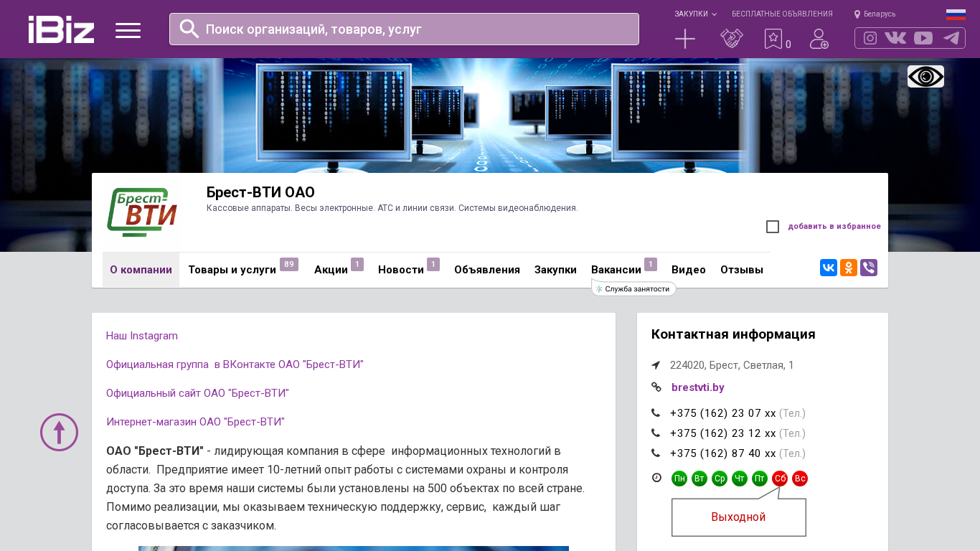Expand the ЗАКУПКИ dropdown
Image resolution: width=980 pixels, height=551 pixels.
click(x=695, y=14)
